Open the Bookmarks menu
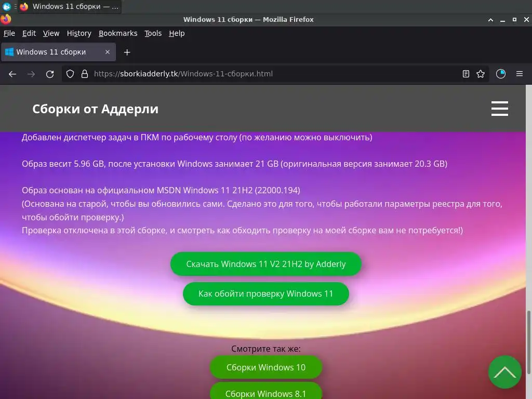Viewport: 532px width, 399px height. 118,33
